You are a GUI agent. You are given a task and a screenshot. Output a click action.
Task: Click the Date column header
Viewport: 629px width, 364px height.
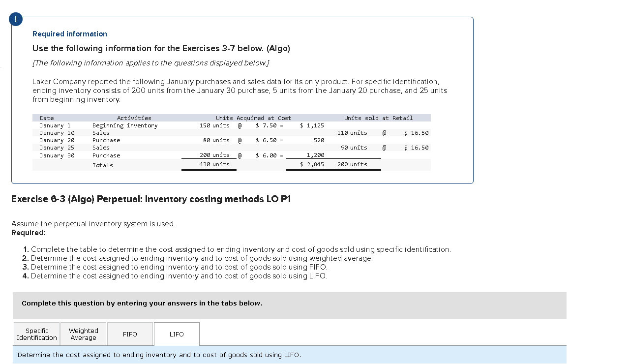tap(46, 118)
